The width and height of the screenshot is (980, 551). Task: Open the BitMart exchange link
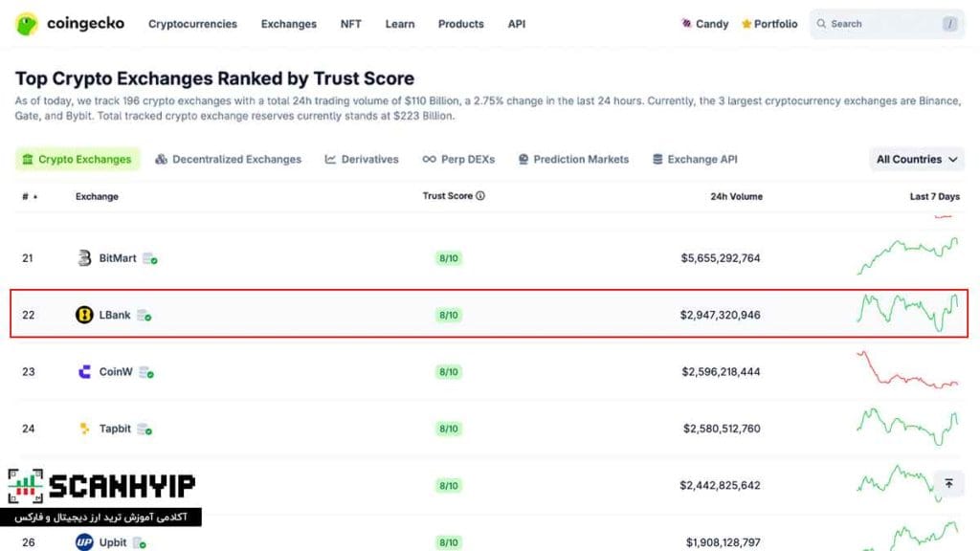(118, 258)
